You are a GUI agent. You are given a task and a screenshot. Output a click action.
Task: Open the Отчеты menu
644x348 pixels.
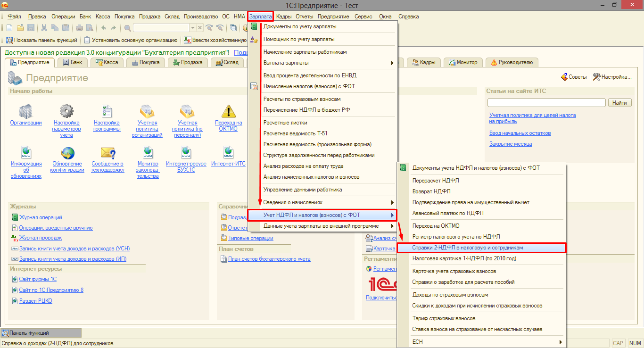(305, 17)
